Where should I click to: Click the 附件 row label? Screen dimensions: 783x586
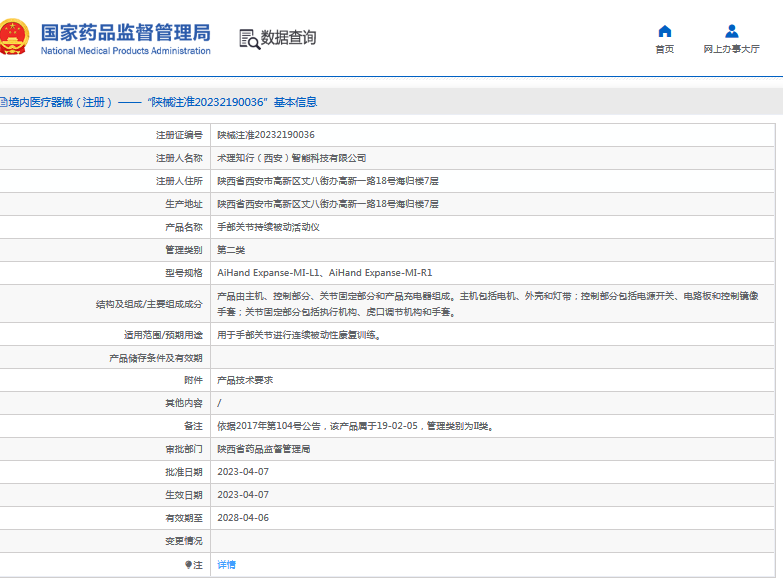tap(193, 380)
